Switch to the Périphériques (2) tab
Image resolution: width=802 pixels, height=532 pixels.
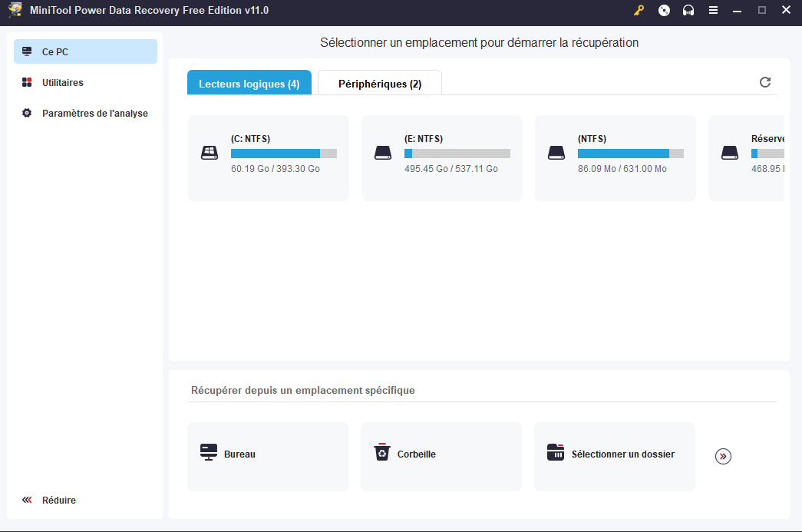[380, 84]
